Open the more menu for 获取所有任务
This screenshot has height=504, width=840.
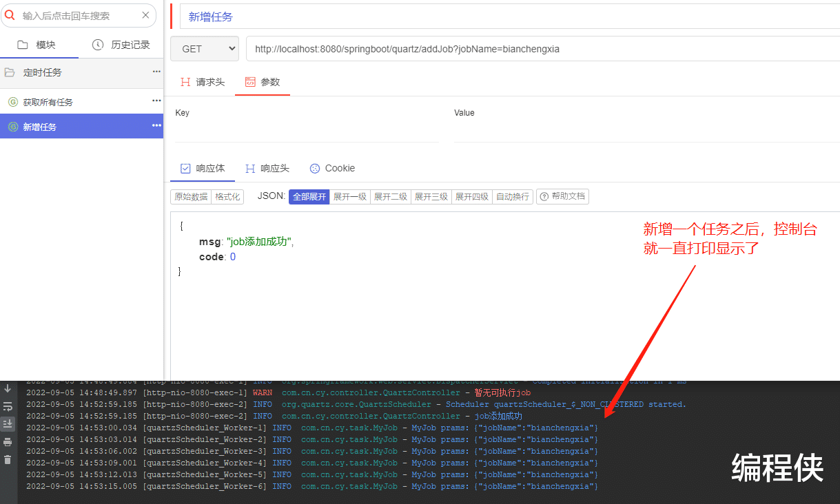[x=156, y=101]
